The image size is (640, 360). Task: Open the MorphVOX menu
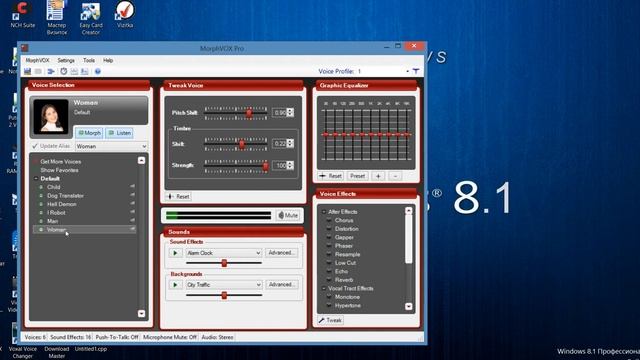(37, 60)
